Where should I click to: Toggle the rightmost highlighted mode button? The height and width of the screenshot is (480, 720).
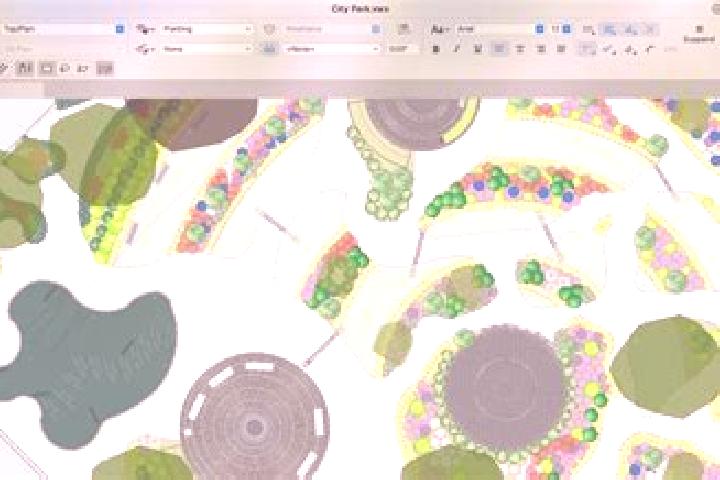[x=105, y=68]
